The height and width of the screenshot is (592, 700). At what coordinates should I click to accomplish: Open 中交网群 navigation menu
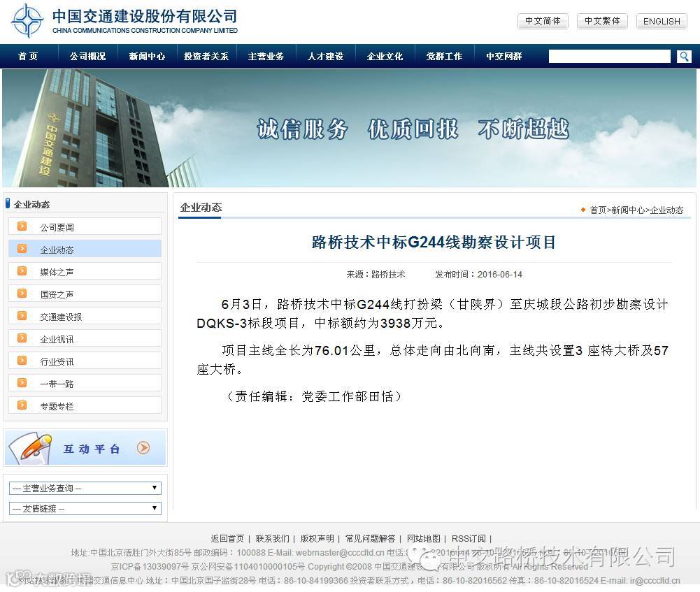(504, 56)
